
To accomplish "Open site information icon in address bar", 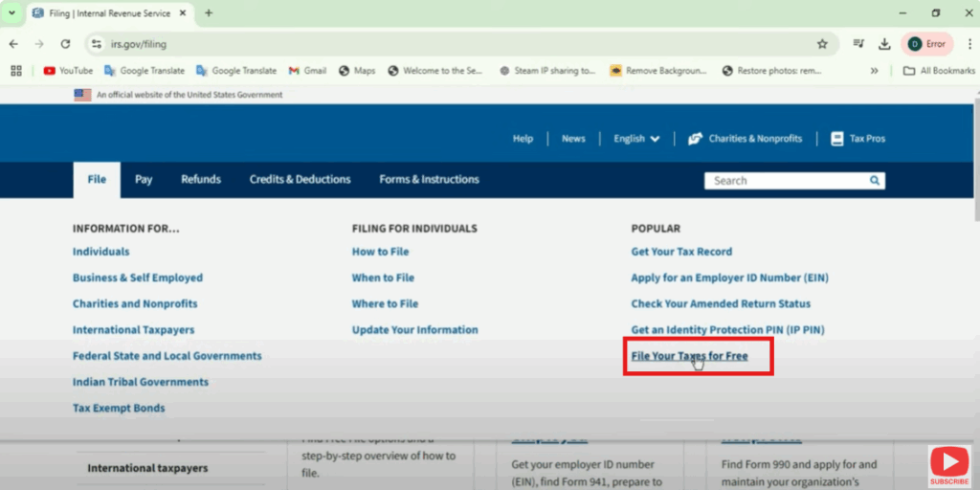I will coord(97,44).
